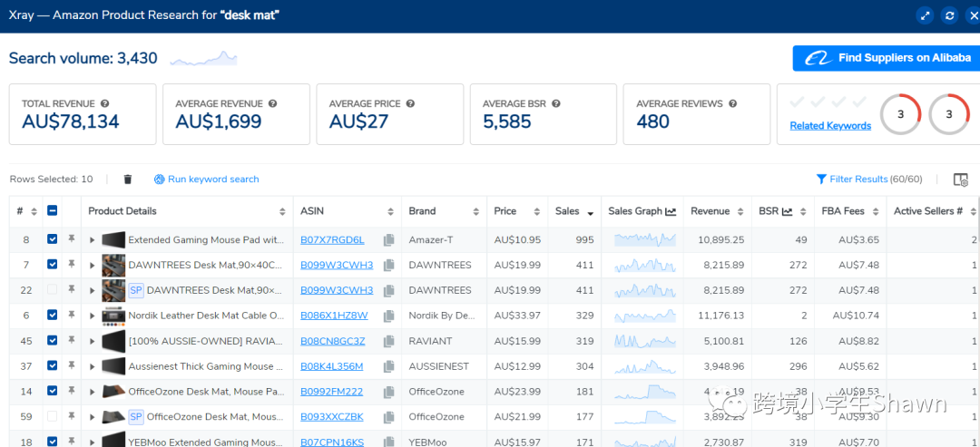Expand details for Extended Gaming Mouse Pad row

[93, 240]
